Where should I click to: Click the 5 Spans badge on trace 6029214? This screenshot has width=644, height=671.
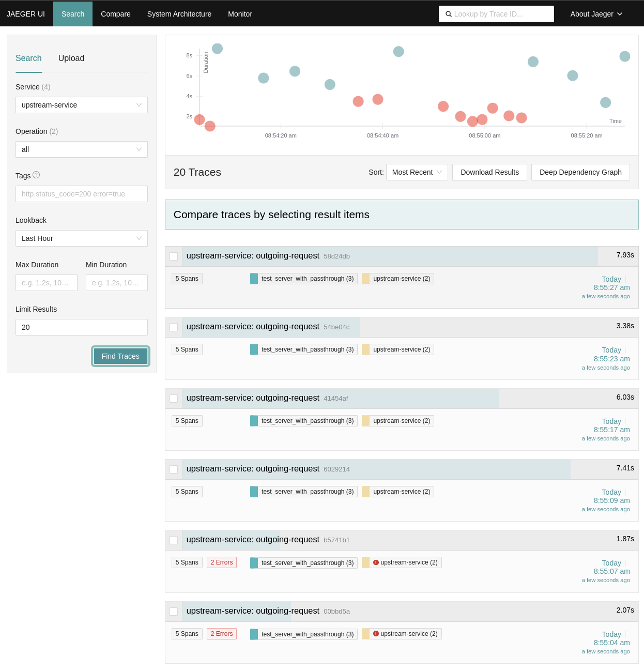pos(187,492)
